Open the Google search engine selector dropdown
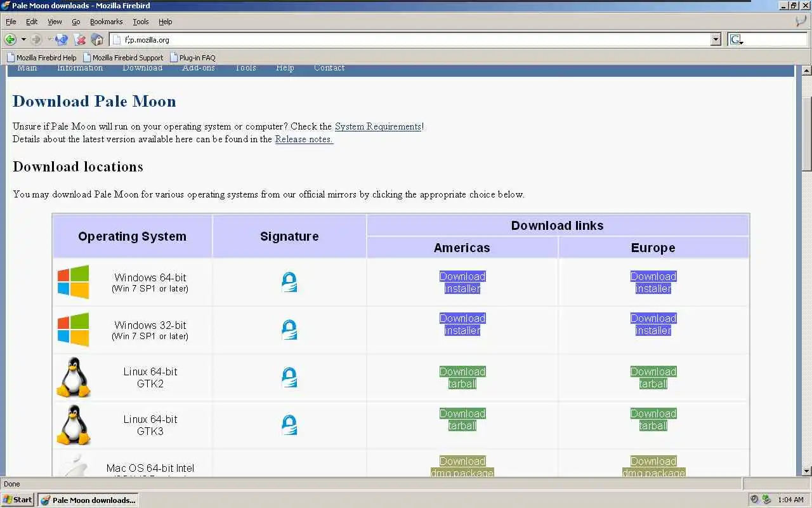Screen dimensions: 812x508 click(736, 39)
